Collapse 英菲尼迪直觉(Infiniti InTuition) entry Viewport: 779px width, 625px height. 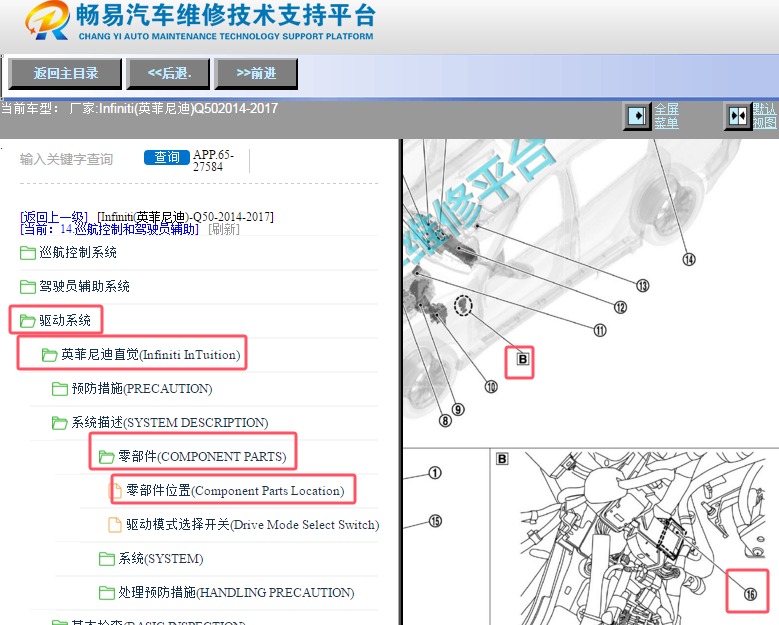click(151, 354)
